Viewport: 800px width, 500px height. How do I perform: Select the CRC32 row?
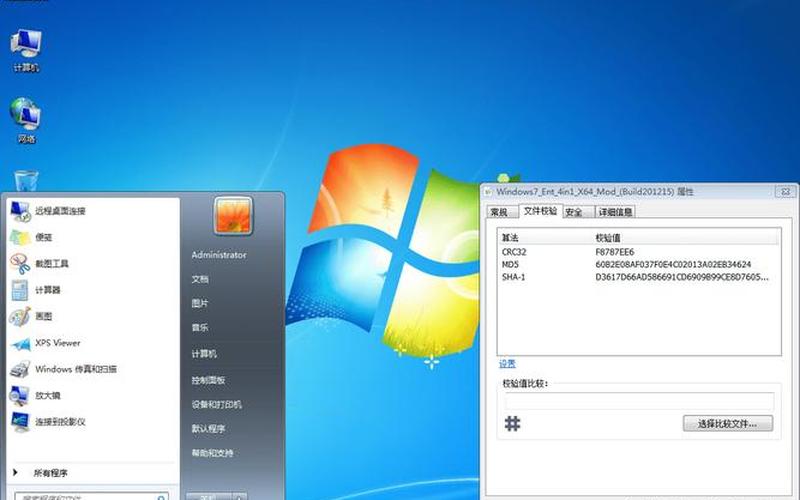click(x=639, y=252)
